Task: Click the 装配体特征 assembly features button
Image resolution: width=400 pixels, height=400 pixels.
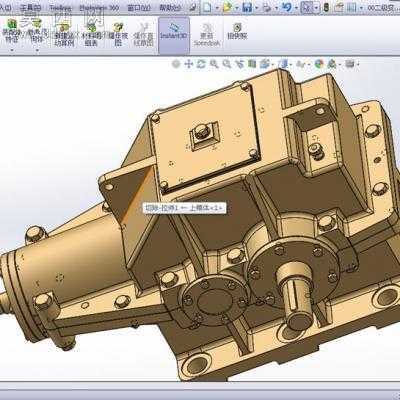Action: [12, 31]
